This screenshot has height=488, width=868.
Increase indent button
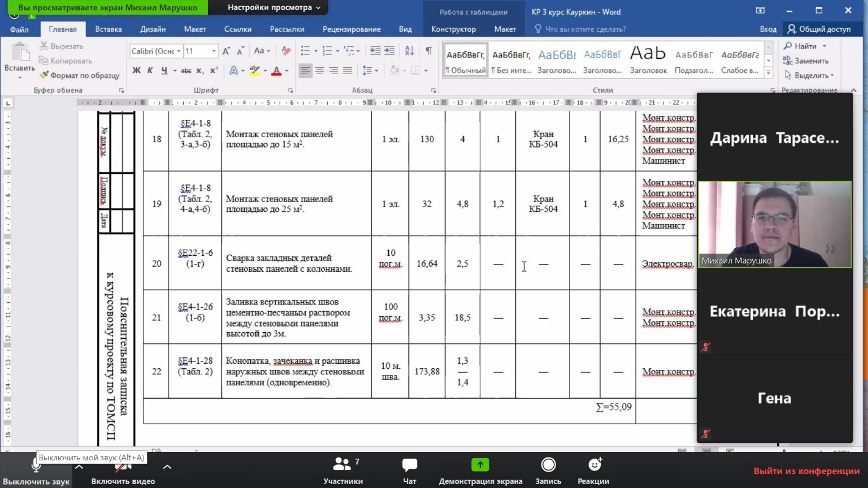[x=389, y=51]
